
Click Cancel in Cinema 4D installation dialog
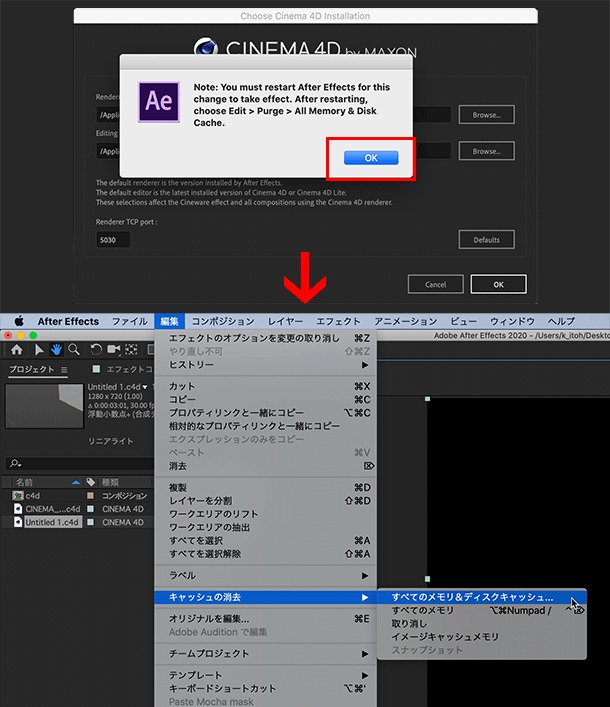click(x=436, y=285)
